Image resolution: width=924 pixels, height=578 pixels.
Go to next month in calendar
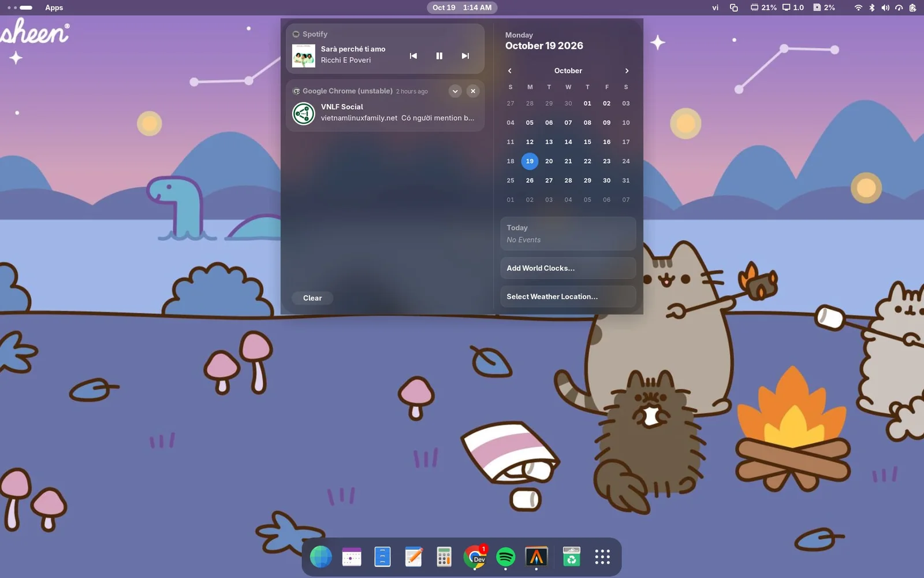[627, 71]
